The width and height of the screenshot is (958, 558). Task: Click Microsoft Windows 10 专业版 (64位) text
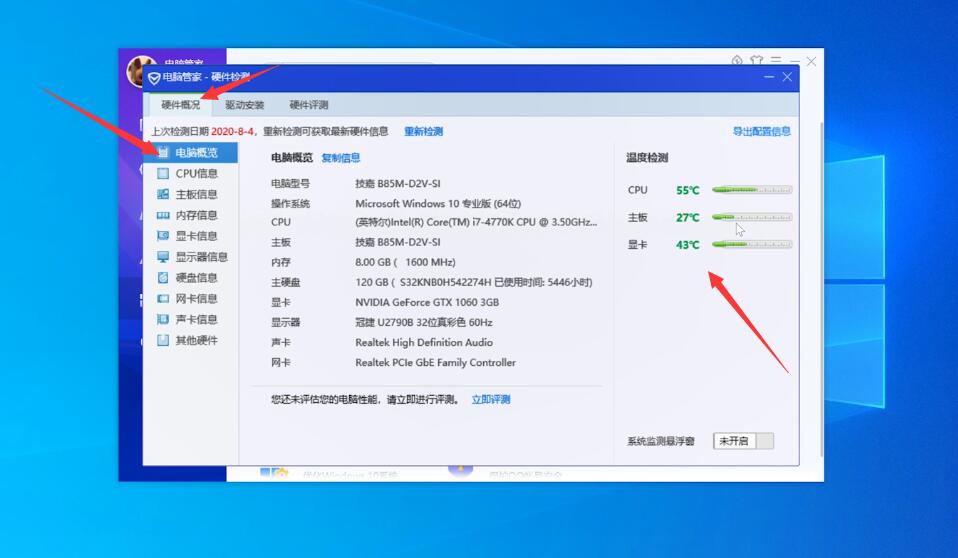click(x=438, y=204)
